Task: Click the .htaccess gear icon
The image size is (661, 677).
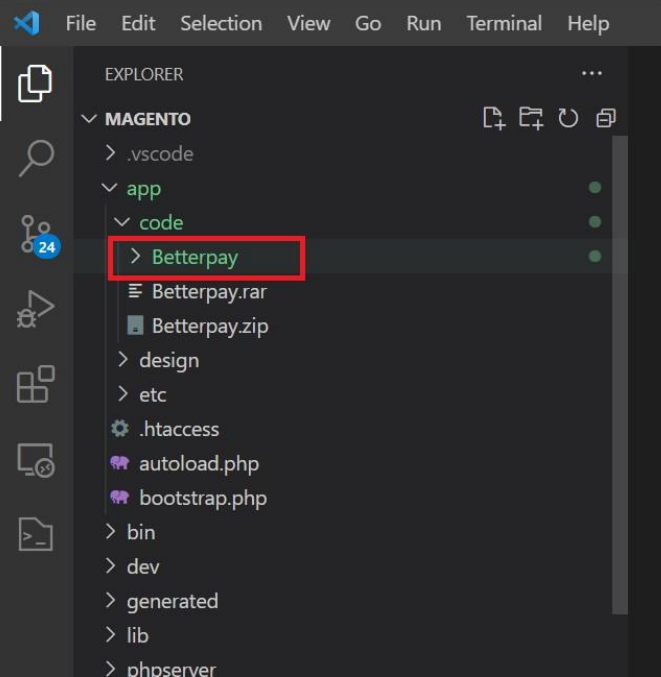Action: coord(120,429)
